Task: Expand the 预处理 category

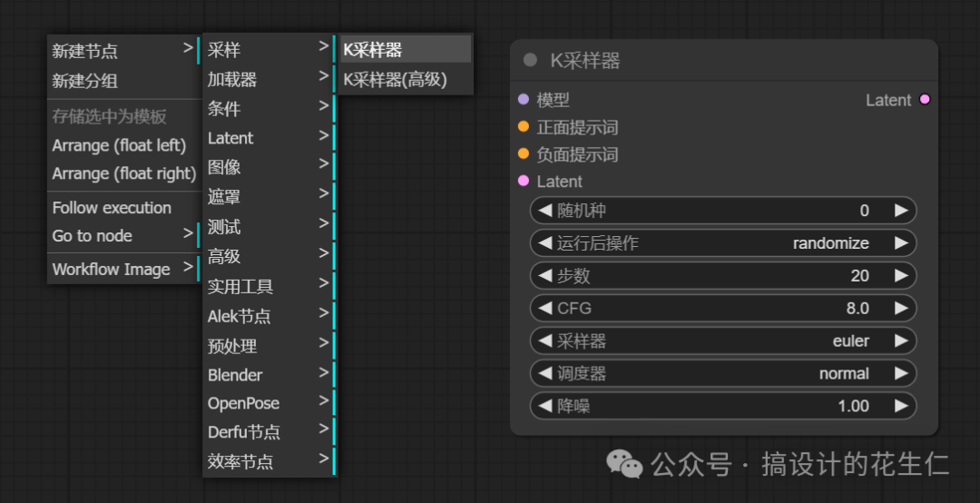Action: [x=270, y=346]
